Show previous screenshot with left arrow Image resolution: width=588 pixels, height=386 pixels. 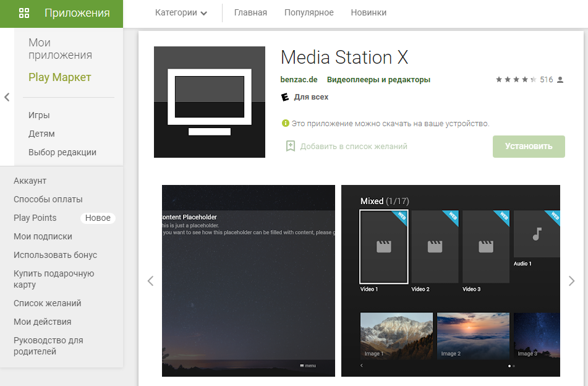click(x=150, y=281)
